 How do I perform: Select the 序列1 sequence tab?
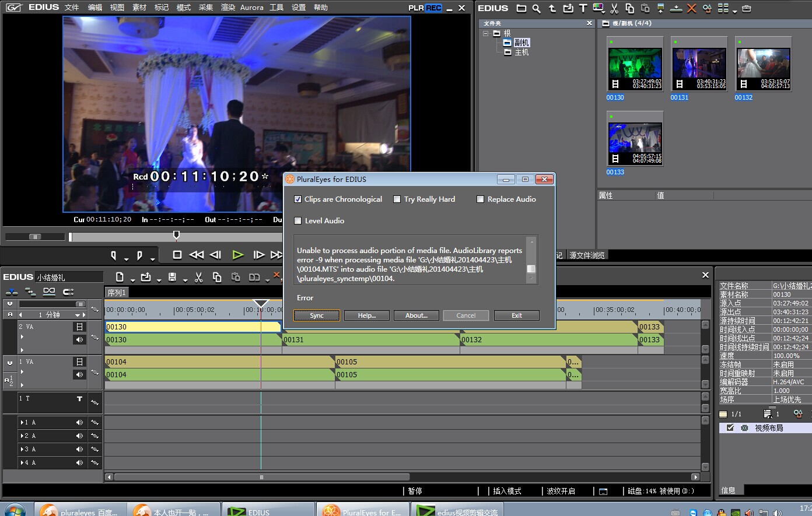(x=117, y=293)
